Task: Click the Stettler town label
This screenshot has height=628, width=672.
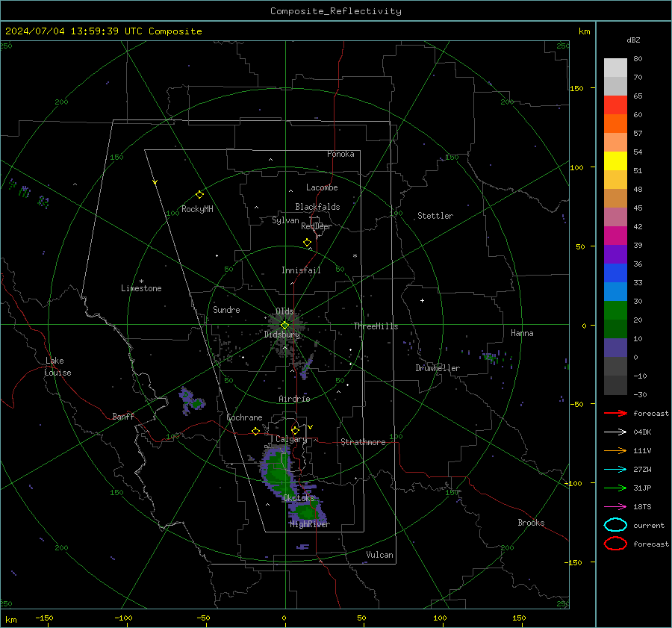Action: coord(435,216)
